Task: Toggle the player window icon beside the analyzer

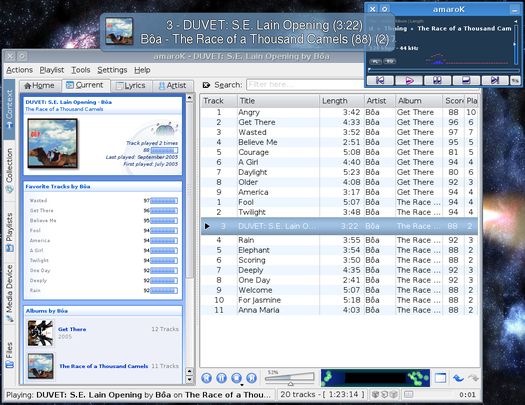Action: click(440, 378)
